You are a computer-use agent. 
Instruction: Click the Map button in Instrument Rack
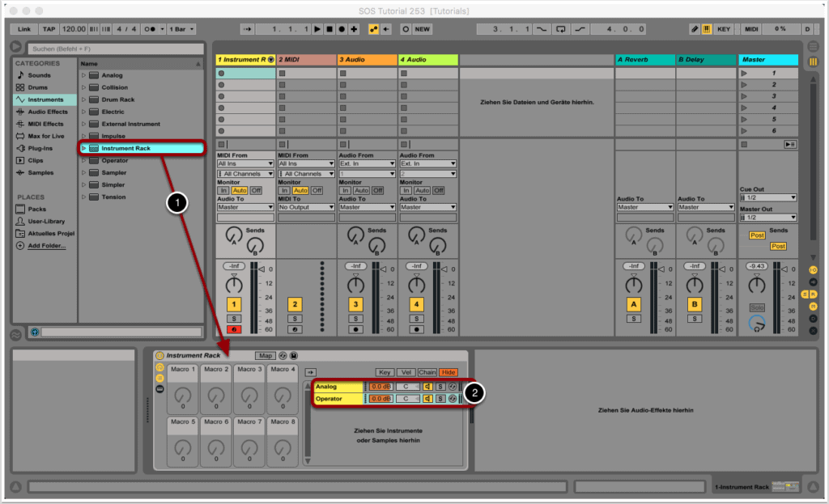(265, 355)
